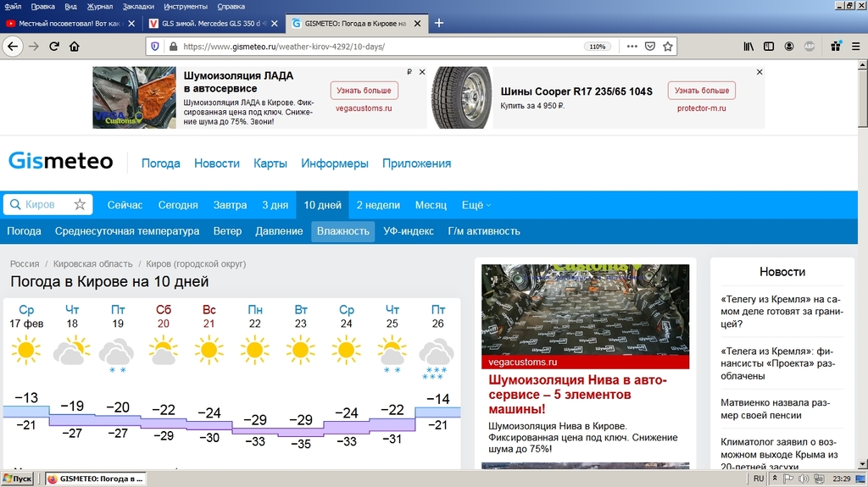The image size is (868, 487).
Task: Open the Журнал menu
Action: [100, 7]
